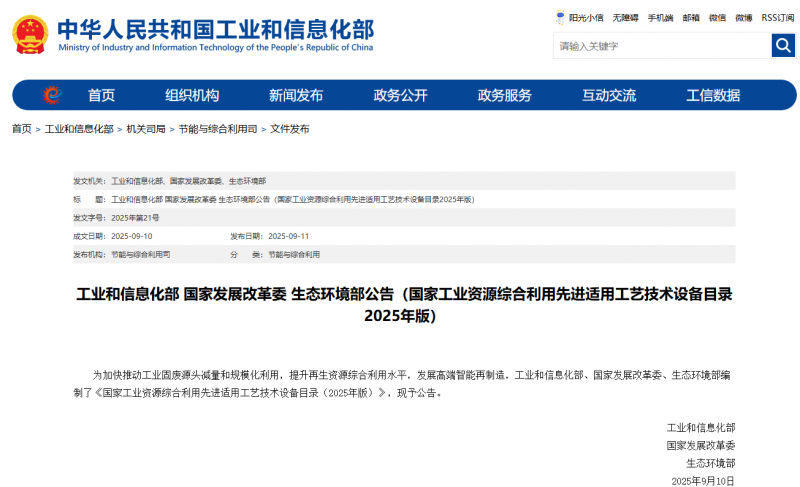Open the 政务服务 menu item
Image resolution: width=800 pixels, height=487 pixels.
pos(504,96)
